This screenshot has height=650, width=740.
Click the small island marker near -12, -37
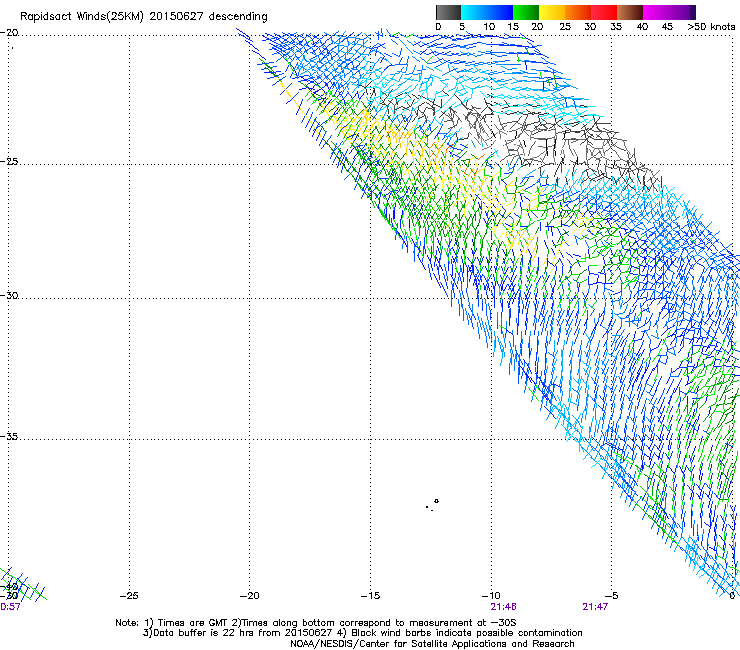(x=436, y=501)
